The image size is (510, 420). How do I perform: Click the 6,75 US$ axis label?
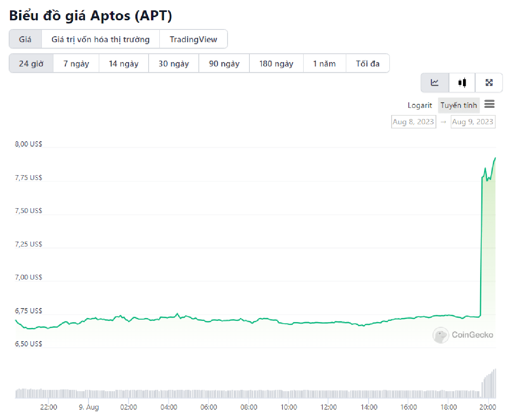pos(29,311)
